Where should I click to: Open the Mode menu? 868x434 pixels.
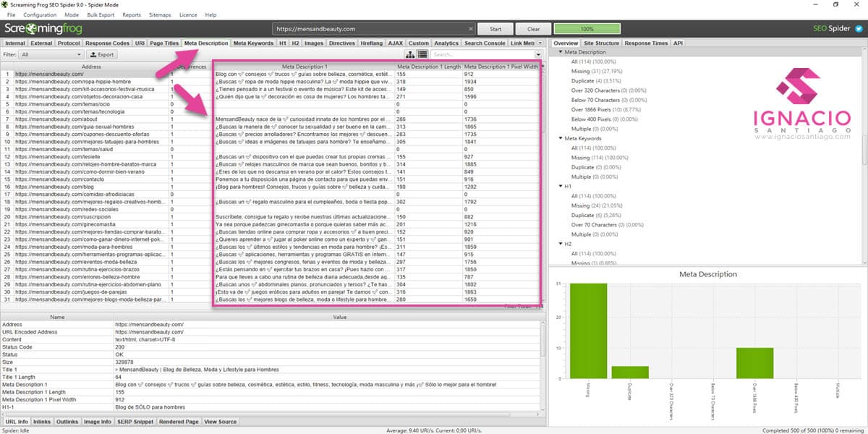click(x=72, y=14)
